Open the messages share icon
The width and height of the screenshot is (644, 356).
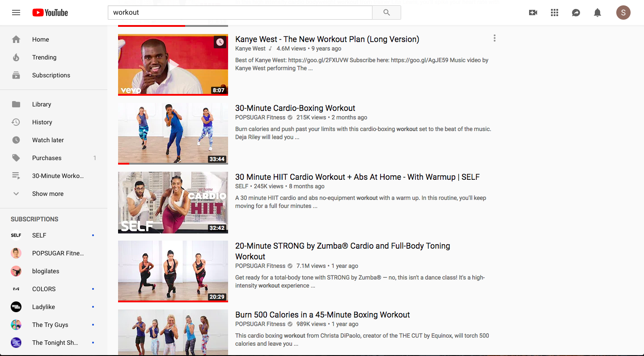click(576, 13)
